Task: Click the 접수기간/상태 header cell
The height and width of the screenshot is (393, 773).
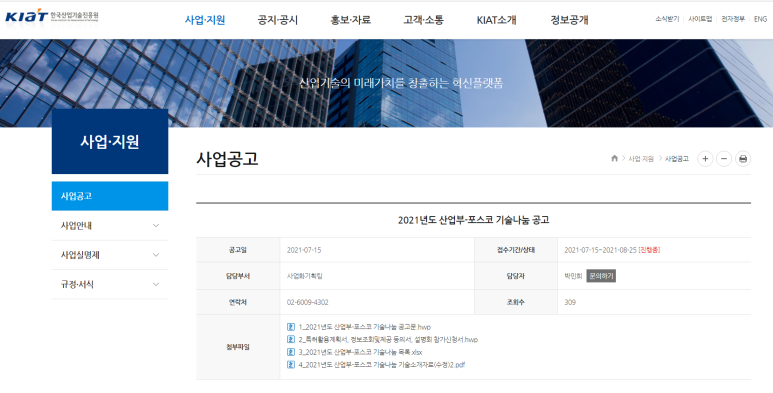Action: click(516, 250)
